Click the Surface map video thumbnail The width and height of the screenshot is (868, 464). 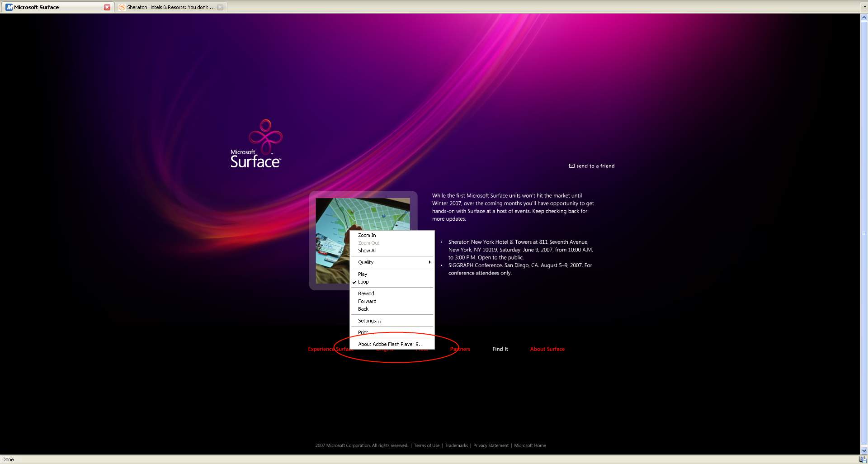[333, 241]
